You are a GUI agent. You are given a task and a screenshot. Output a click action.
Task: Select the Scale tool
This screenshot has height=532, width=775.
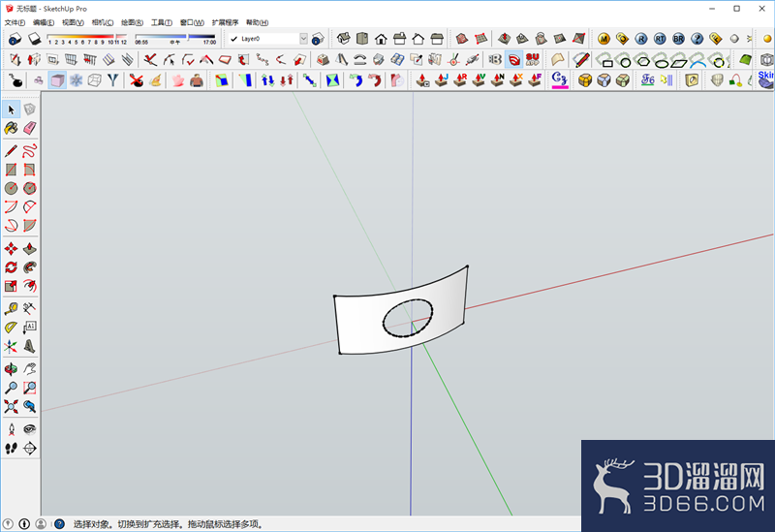[11, 286]
